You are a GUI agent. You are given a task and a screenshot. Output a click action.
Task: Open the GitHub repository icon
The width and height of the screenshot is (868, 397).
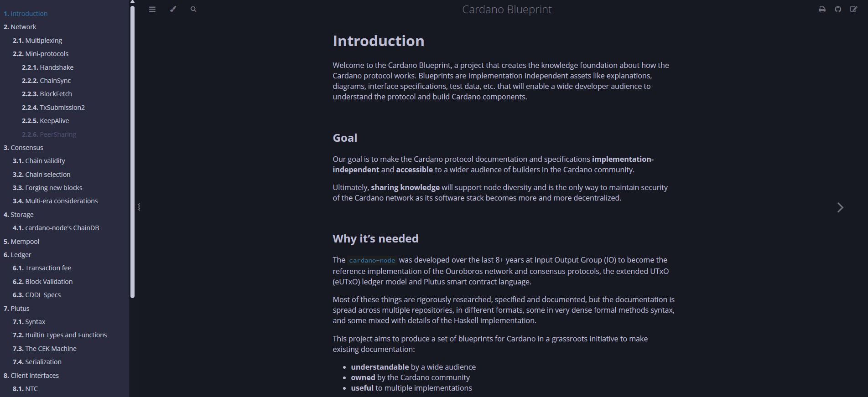tap(838, 9)
